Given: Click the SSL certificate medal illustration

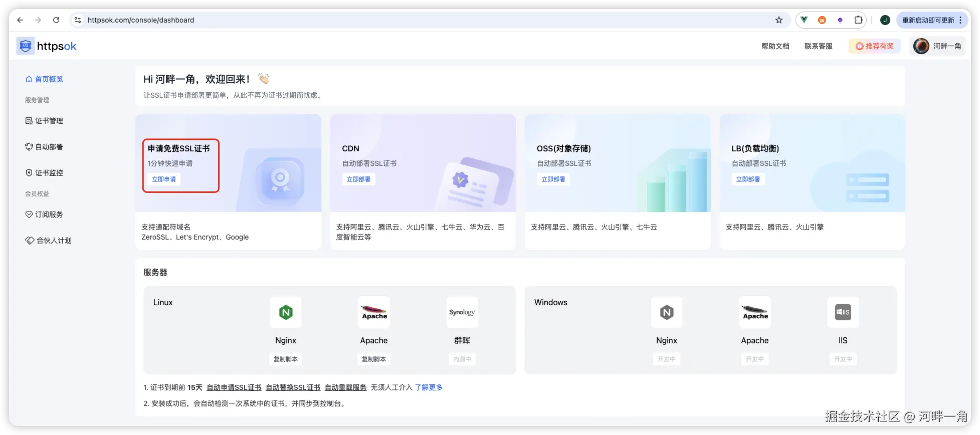Looking at the screenshot, I should [280, 181].
